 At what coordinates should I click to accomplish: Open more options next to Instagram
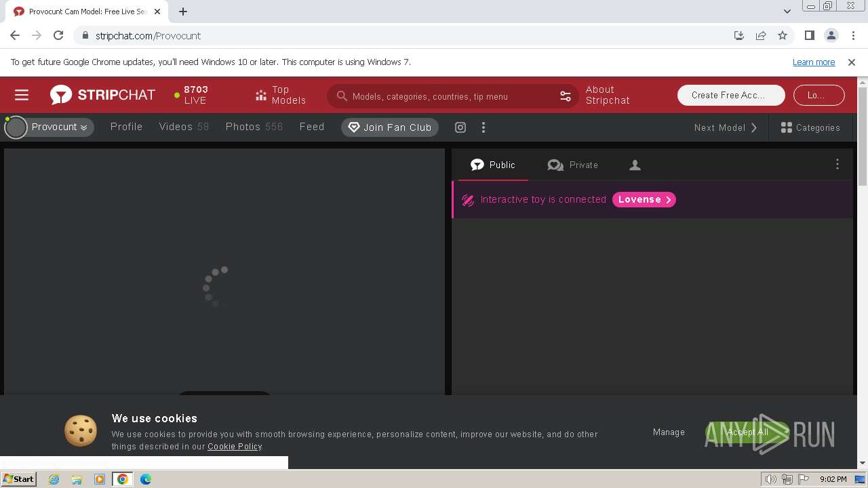pos(484,127)
